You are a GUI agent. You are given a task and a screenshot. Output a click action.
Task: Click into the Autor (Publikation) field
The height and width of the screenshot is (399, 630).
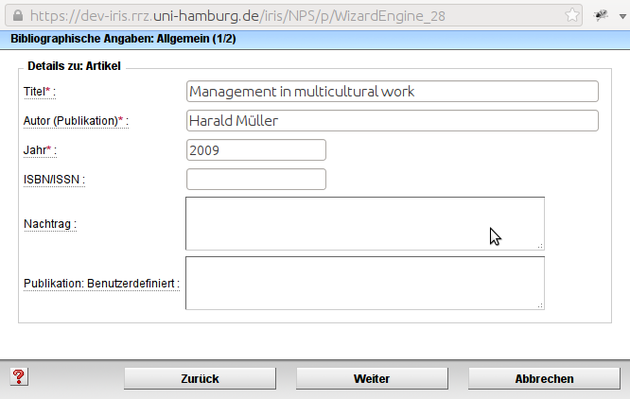point(392,121)
